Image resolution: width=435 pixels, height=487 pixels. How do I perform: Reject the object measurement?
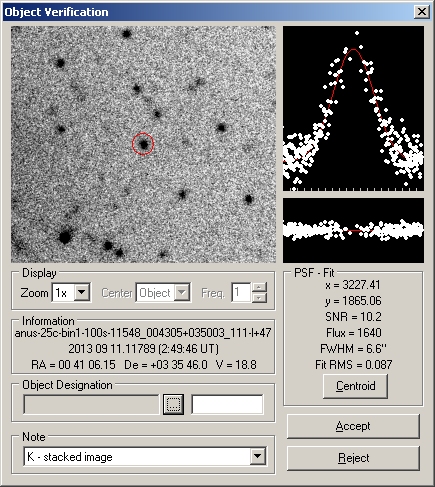[353, 458]
